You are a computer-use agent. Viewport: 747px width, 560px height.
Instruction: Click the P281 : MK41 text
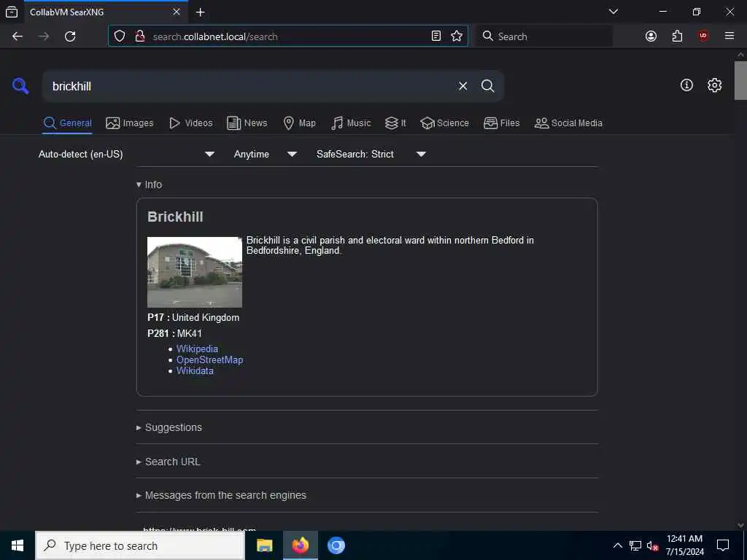coord(174,333)
